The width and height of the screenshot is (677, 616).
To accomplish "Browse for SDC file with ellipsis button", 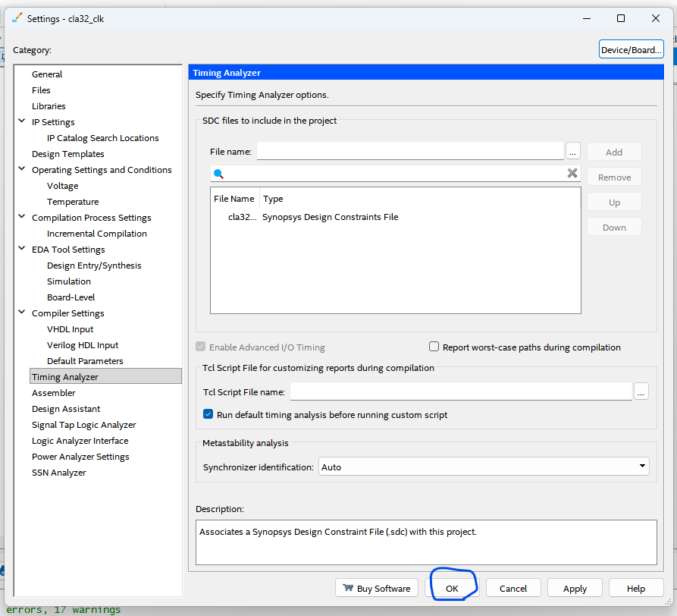I will click(573, 151).
